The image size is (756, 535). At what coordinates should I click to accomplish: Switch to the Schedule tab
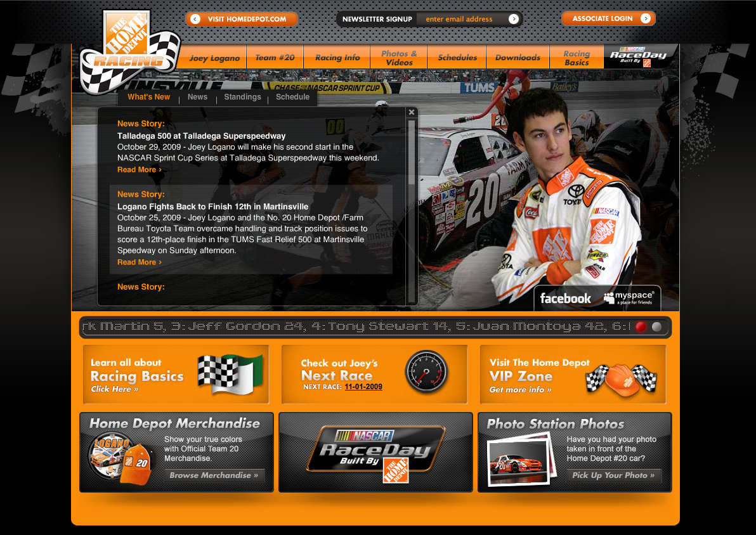(x=292, y=97)
